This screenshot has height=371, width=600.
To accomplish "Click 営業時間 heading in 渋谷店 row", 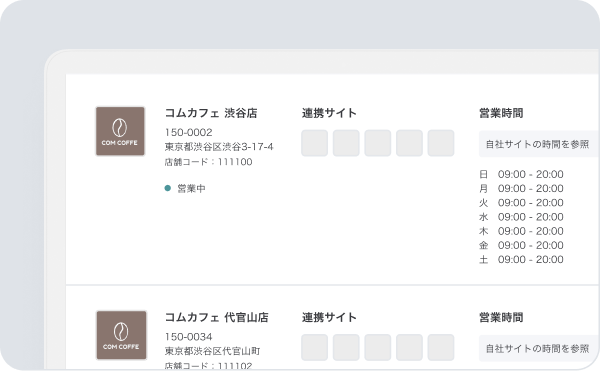I will tap(501, 113).
